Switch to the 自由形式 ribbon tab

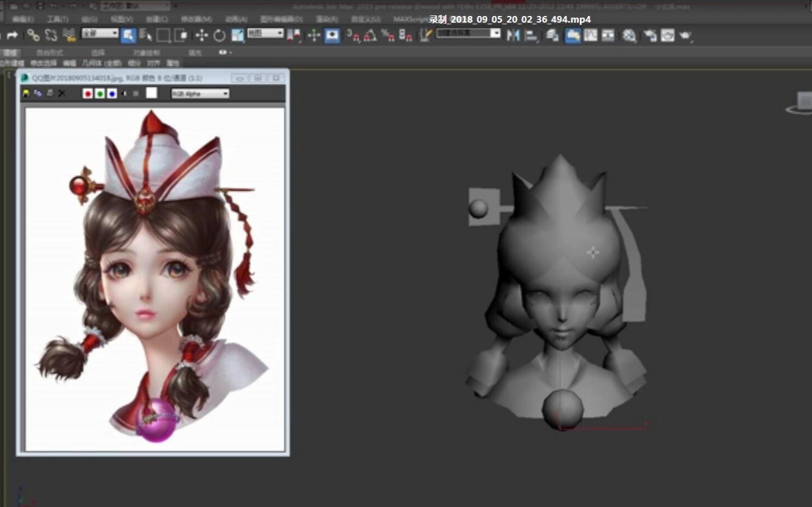(49, 52)
